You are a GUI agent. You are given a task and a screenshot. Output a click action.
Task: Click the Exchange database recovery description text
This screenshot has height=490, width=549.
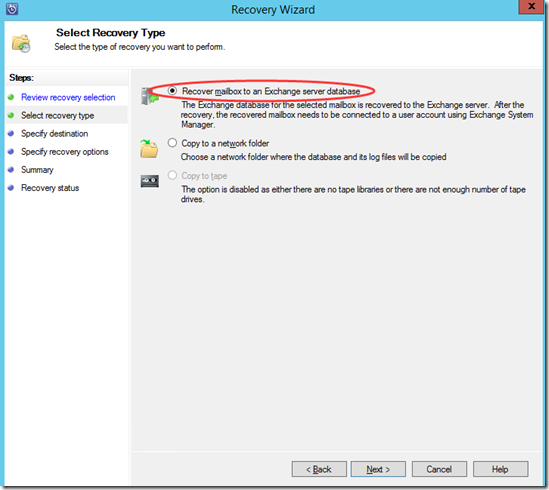click(x=357, y=115)
